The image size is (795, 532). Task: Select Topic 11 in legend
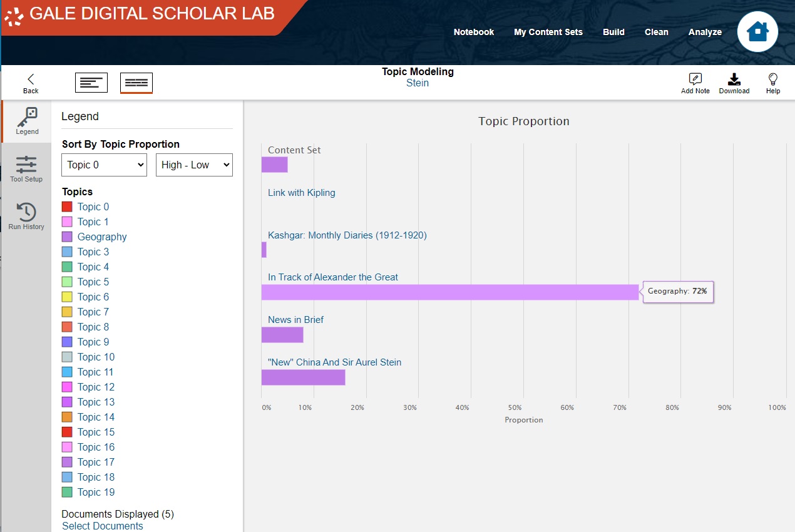(x=96, y=372)
